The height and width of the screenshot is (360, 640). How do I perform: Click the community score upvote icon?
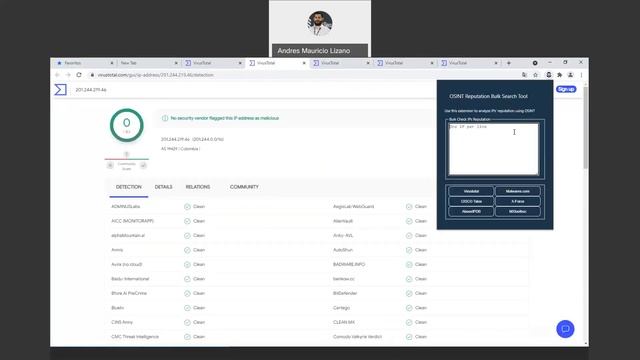coord(143,165)
